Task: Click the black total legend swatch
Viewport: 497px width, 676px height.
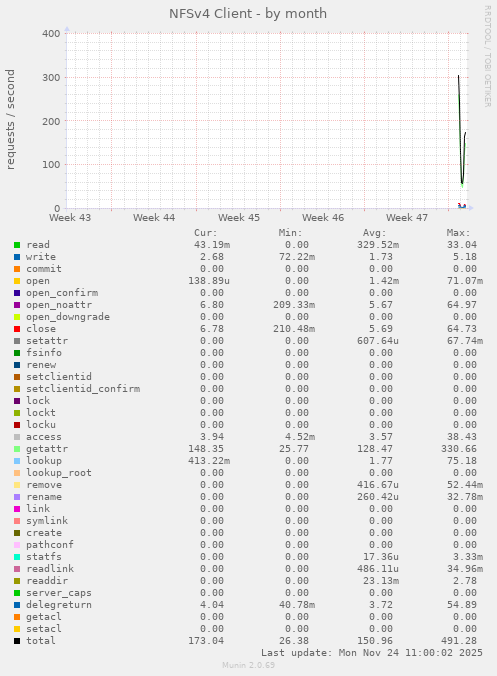Action: coord(17,641)
